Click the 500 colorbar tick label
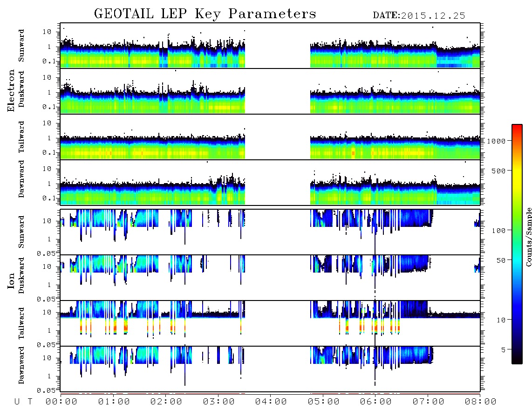This screenshot has height=410, width=532. point(498,171)
